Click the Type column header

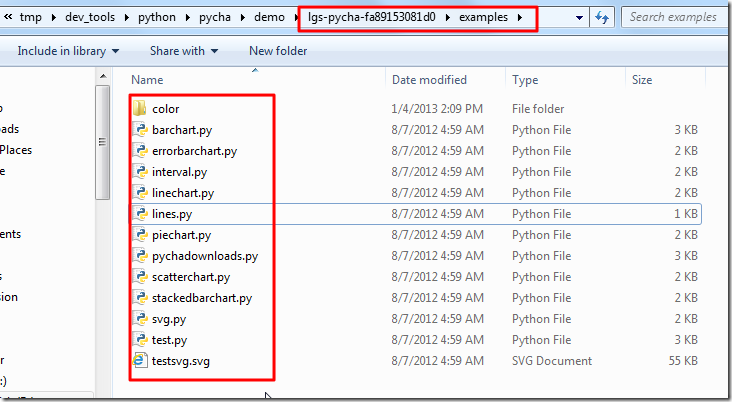click(526, 80)
